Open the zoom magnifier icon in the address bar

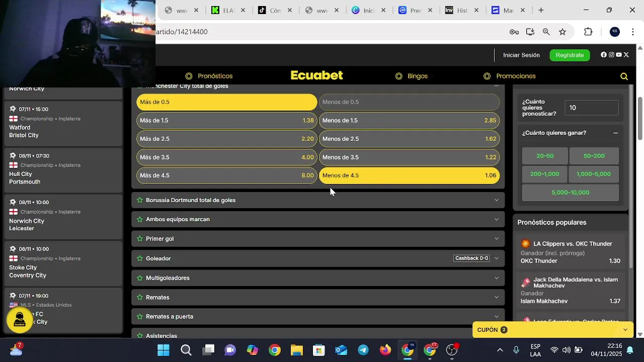coord(546,32)
